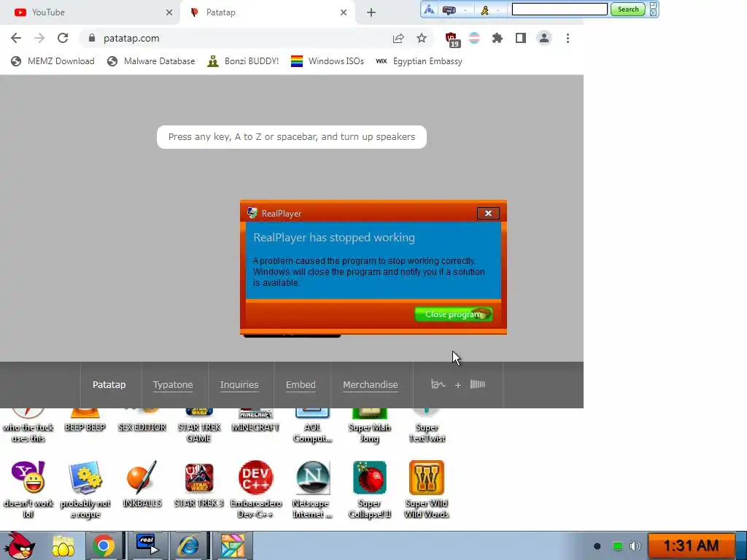Open the MEMZ Download bookmark
The width and height of the screenshot is (747, 560).
pyautogui.click(x=53, y=61)
